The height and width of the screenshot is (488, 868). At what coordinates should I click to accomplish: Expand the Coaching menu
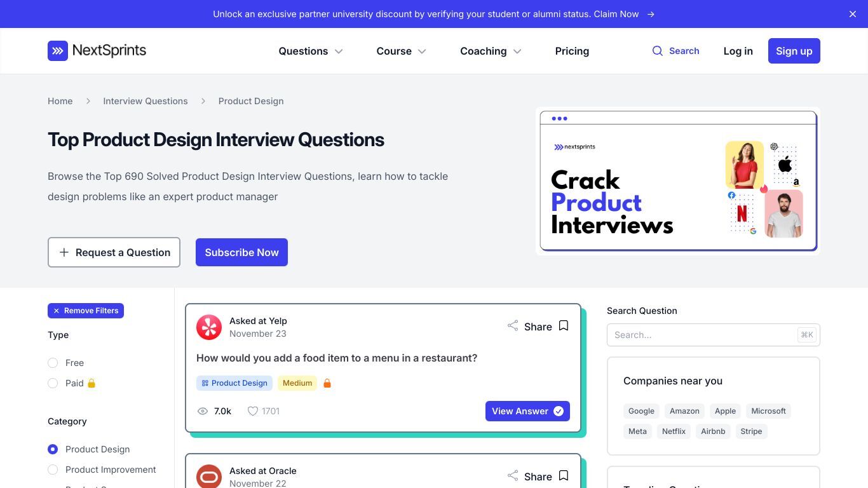491,51
